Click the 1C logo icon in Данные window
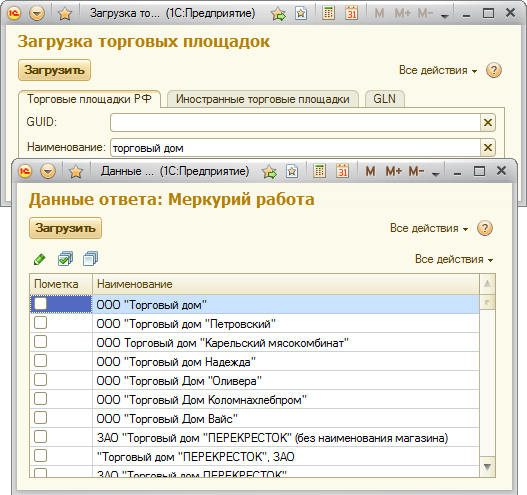Screen dimensions: 527x495 (25, 171)
